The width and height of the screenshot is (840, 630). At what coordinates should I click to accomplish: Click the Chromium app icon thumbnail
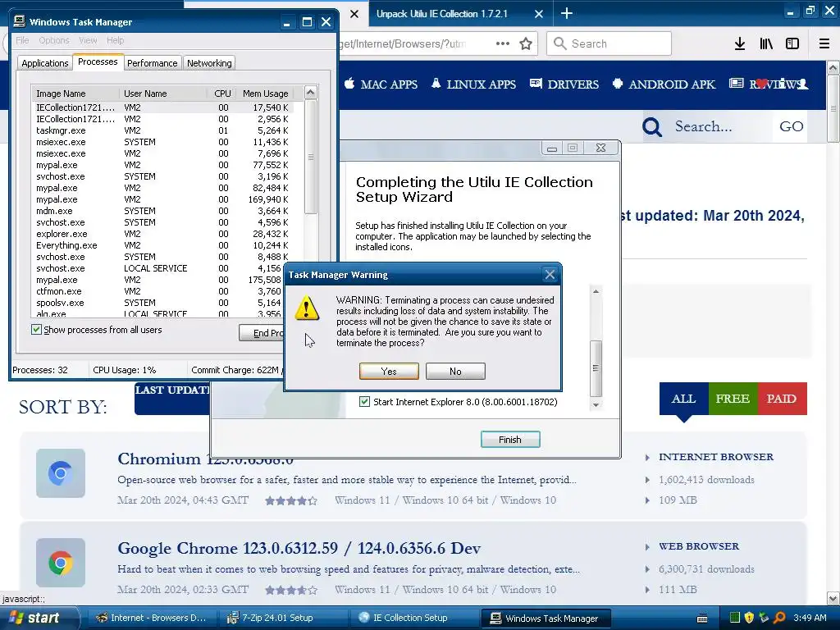61,473
